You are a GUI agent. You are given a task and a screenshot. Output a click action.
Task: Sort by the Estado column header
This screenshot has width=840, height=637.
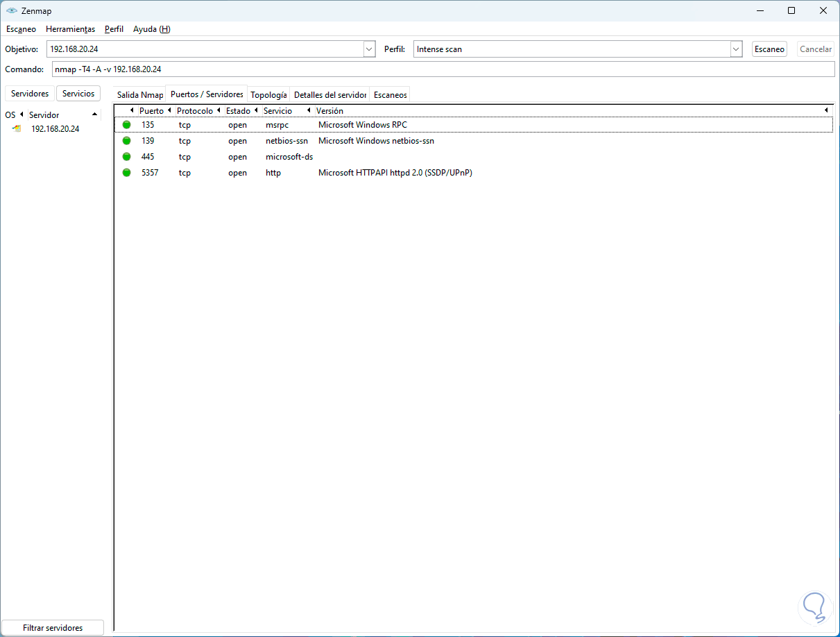point(238,111)
